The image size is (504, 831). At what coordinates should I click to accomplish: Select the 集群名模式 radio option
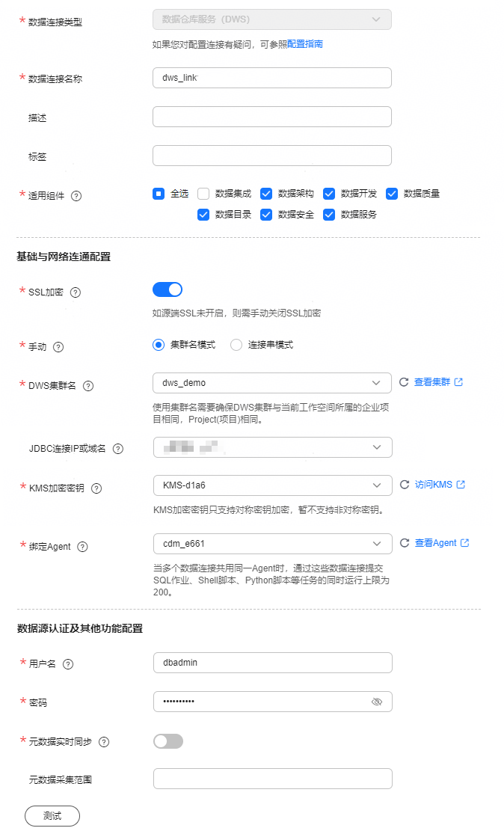pyautogui.click(x=159, y=345)
